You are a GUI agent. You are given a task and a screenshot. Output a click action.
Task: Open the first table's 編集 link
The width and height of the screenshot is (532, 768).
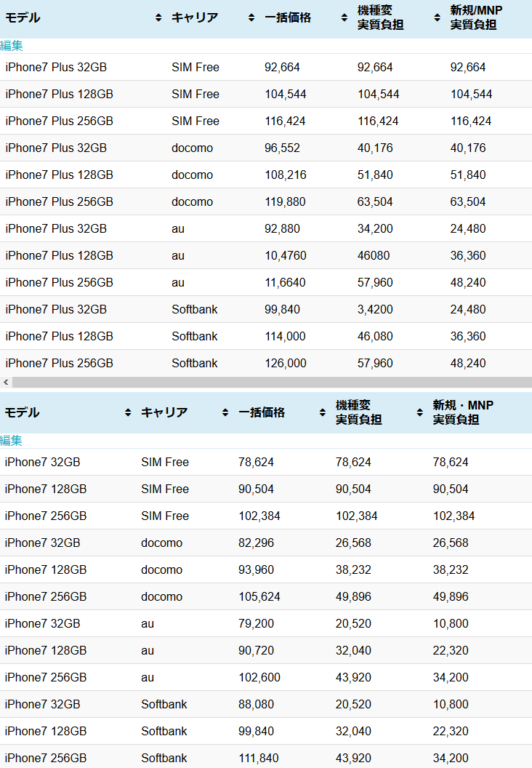(11, 46)
